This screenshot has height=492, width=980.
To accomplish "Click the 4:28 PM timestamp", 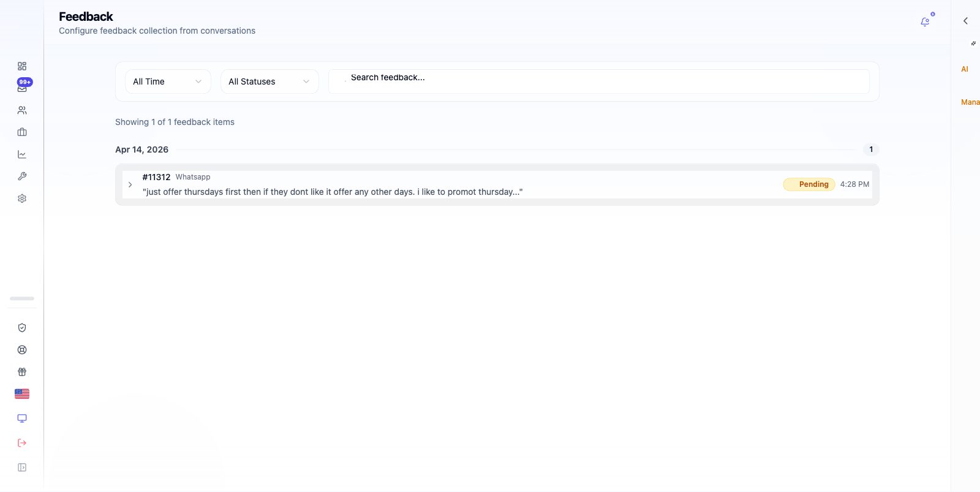I will [854, 184].
